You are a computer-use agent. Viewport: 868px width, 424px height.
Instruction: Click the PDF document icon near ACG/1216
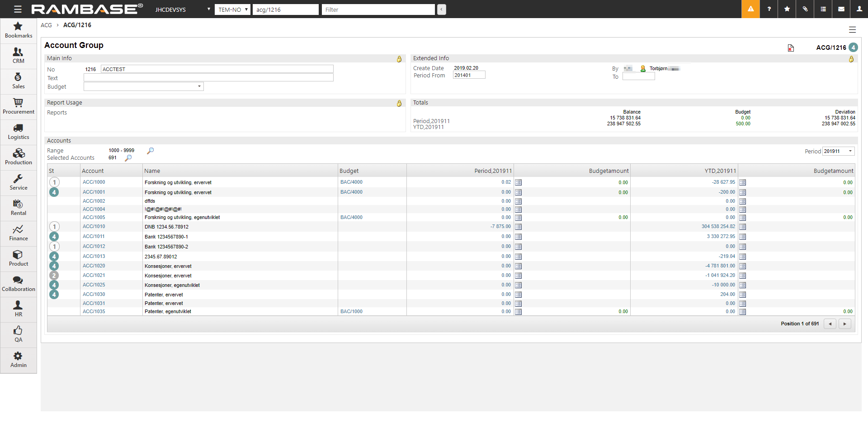(791, 48)
